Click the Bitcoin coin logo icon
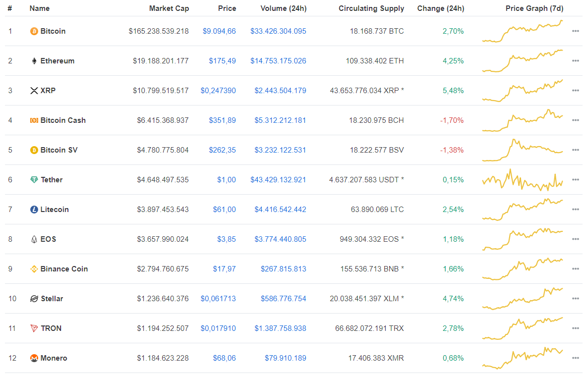Viewport: 588px width, 374px height. tap(34, 31)
